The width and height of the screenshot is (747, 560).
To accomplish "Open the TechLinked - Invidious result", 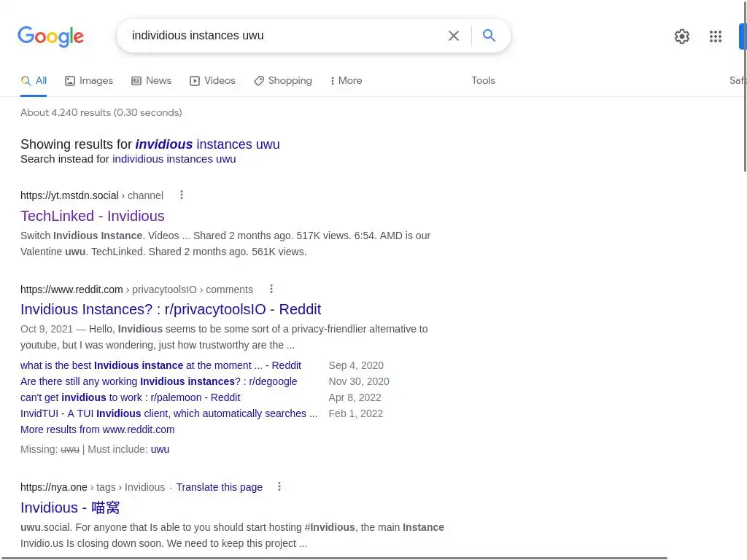I will click(x=93, y=216).
